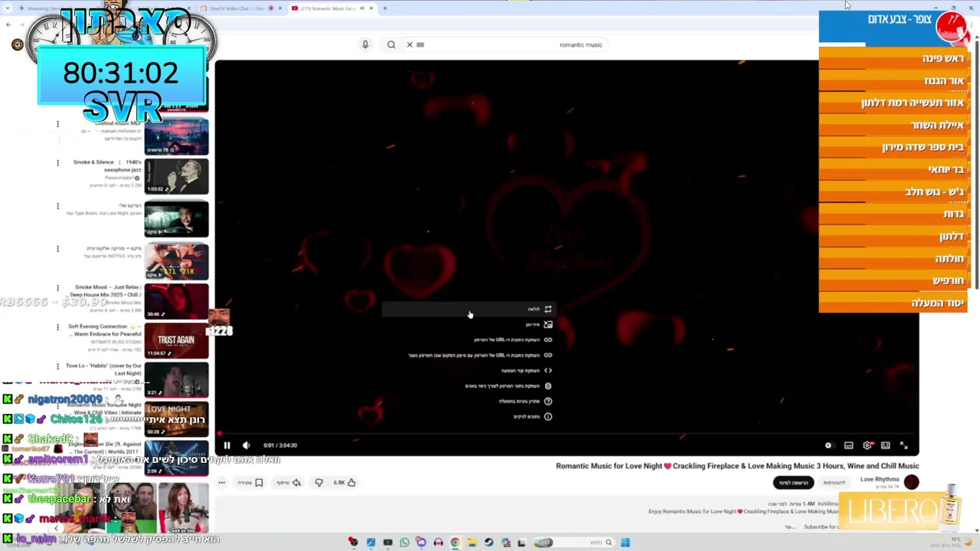Click voice search microphone icon
The image size is (980, 551).
coord(365,44)
